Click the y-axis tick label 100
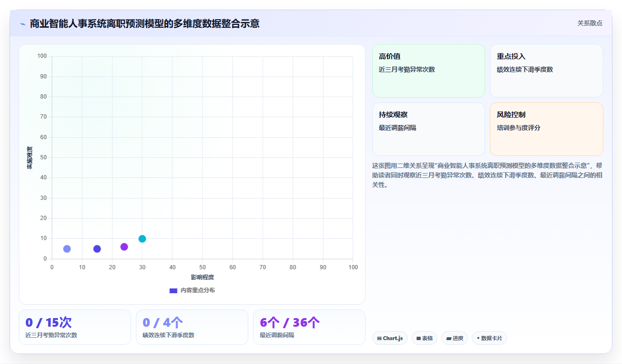This screenshot has width=622, height=364. pos(42,56)
